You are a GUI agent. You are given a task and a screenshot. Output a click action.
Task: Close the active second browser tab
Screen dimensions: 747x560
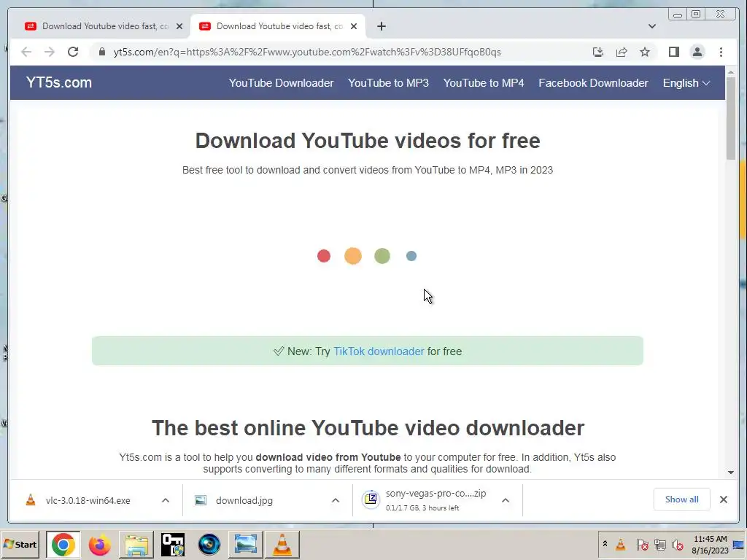(354, 26)
